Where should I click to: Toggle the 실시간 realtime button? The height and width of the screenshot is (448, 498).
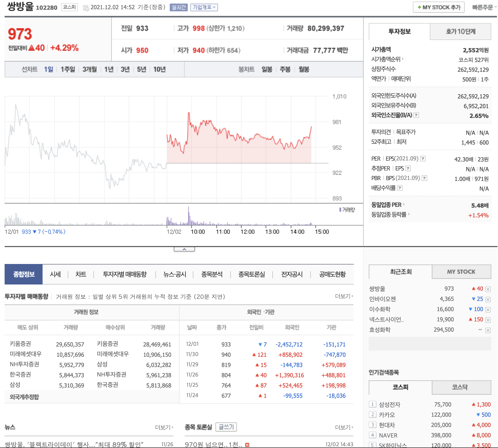[178, 7]
